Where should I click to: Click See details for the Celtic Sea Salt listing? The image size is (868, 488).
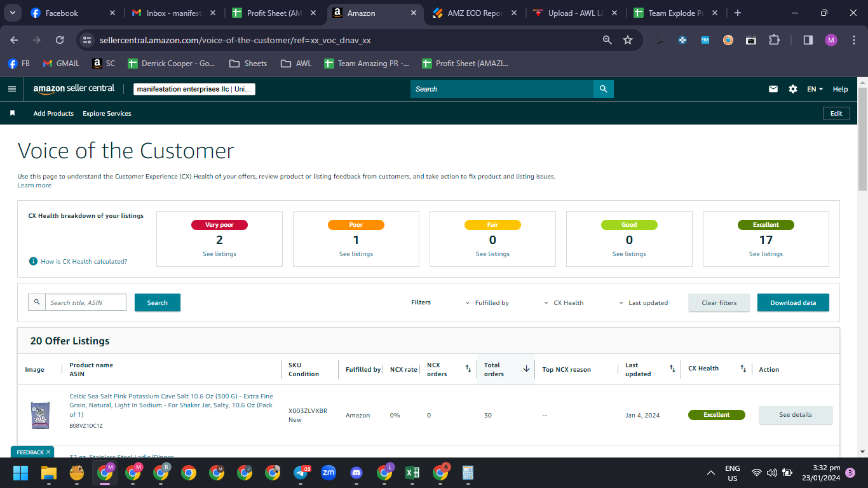[796, 415]
